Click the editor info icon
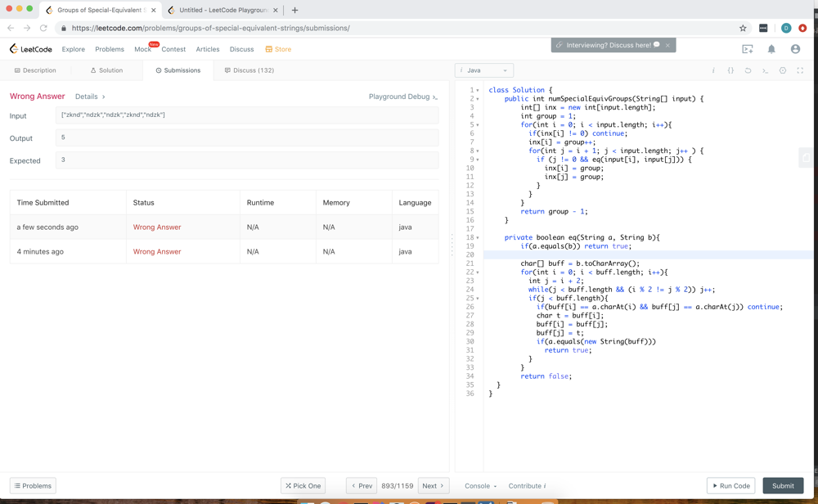The width and height of the screenshot is (818, 504). [713, 70]
